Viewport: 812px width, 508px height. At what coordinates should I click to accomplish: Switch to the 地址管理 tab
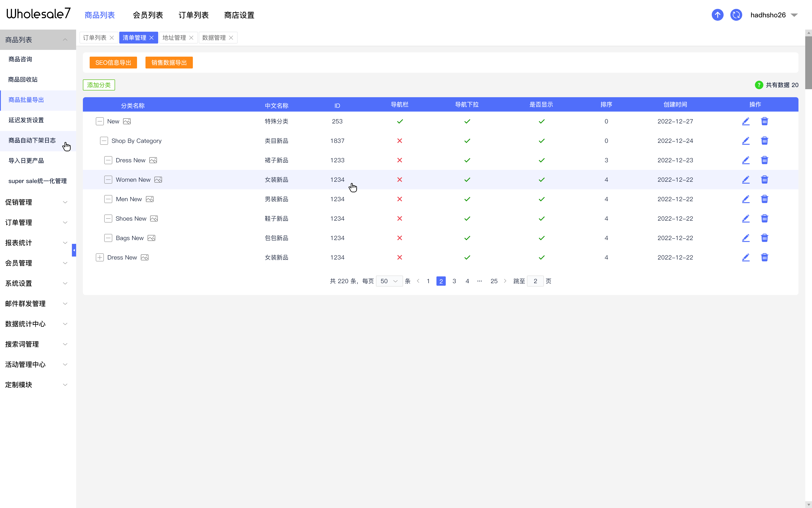174,38
